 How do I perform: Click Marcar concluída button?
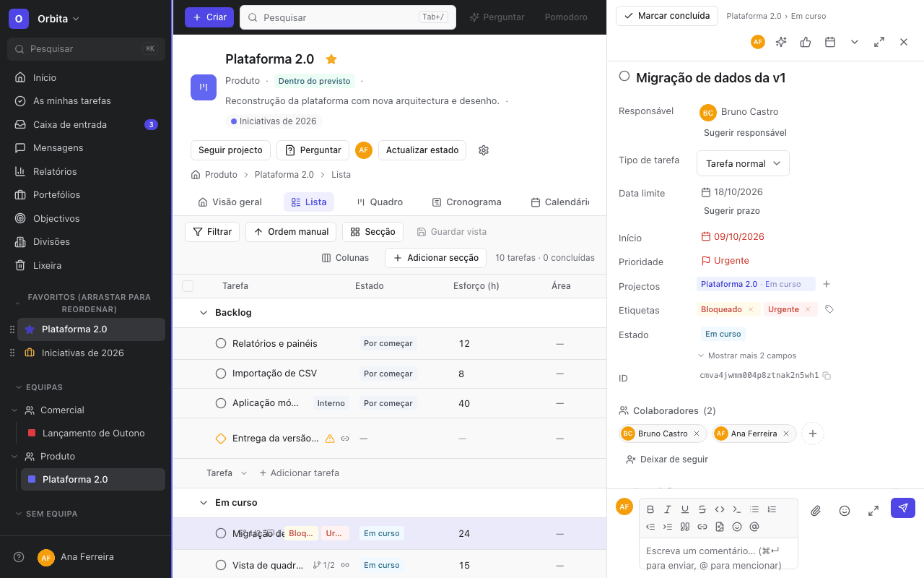click(x=666, y=16)
